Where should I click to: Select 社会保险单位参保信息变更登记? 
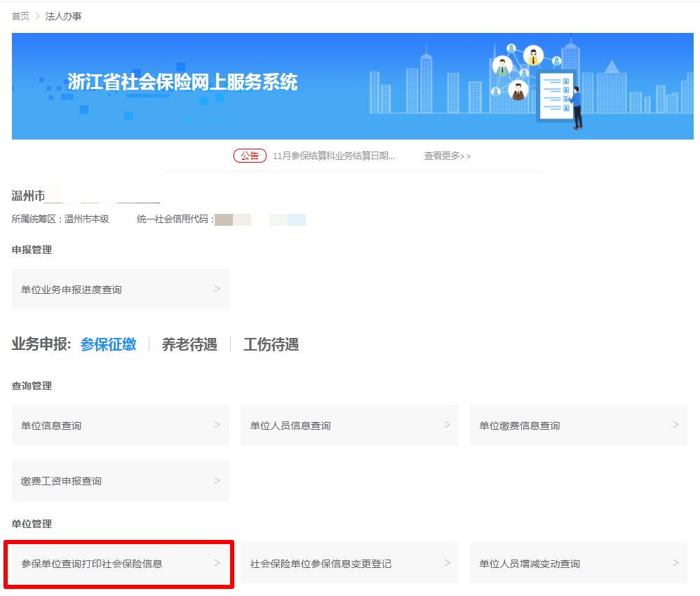pyautogui.click(x=321, y=564)
